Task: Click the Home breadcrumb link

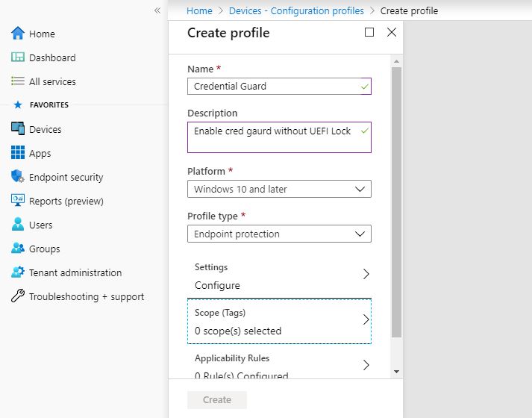Action: tap(199, 11)
